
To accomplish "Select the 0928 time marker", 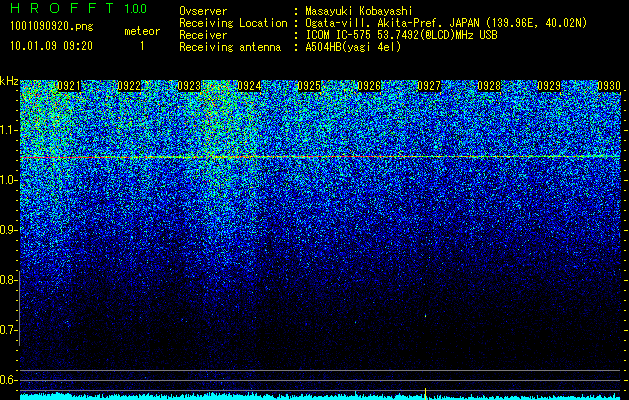I will [489, 86].
